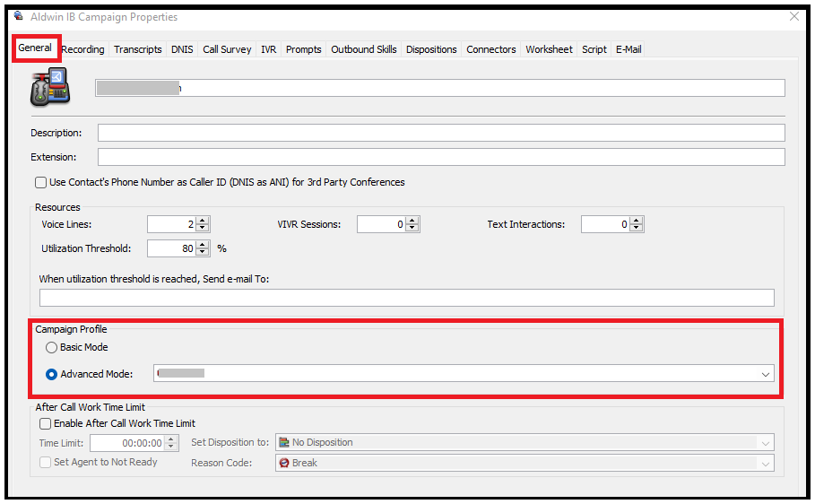The height and width of the screenshot is (504, 815).
Task: Decrease the Time Limit value
Action: (x=171, y=448)
